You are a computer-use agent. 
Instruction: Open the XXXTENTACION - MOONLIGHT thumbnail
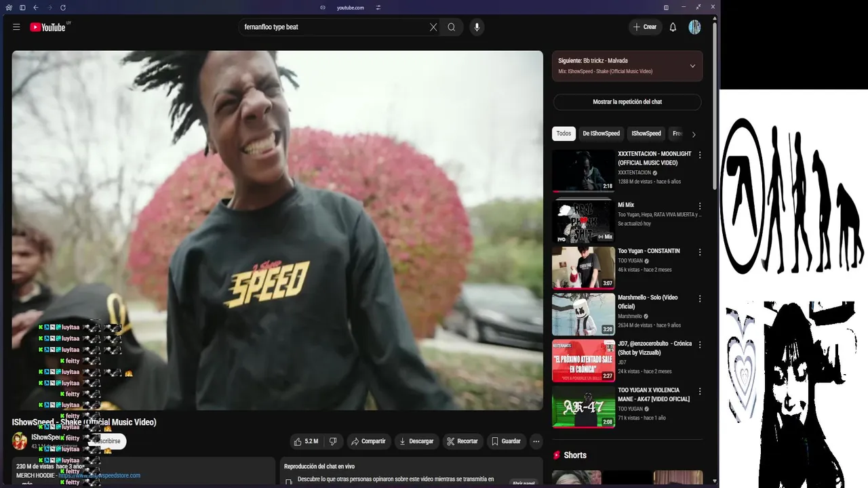[x=583, y=171]
